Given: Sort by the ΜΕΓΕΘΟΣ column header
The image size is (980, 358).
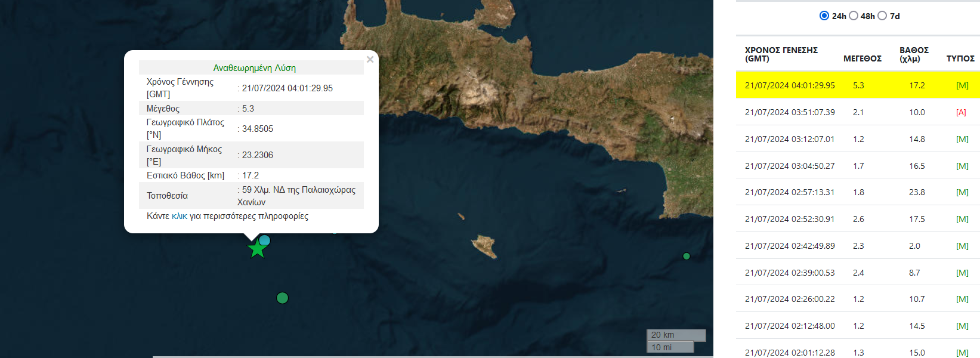Looking at the screenshot, I should tap(862, 58).
